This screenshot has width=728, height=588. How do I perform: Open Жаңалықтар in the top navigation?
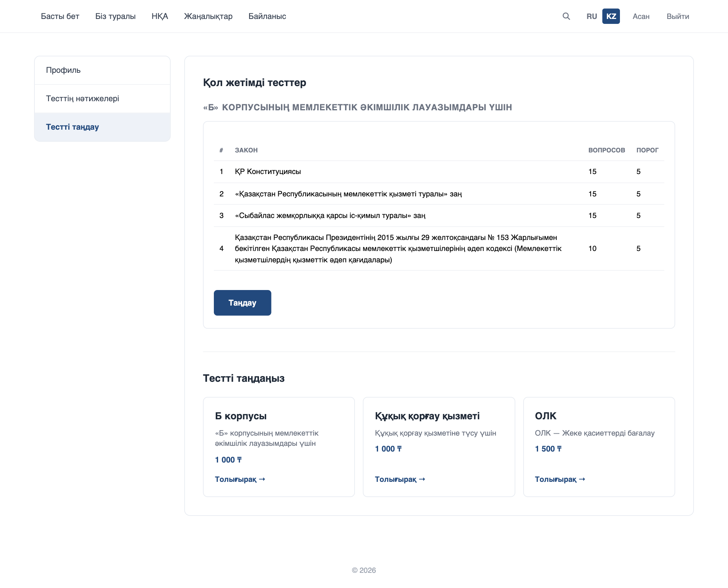[208, 16]
